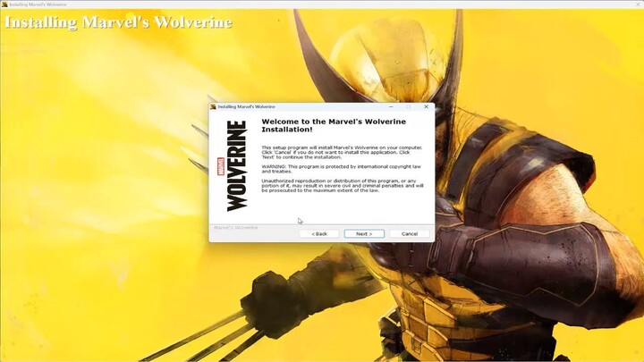Click the installer dialog's title bar text

point(247,106)
